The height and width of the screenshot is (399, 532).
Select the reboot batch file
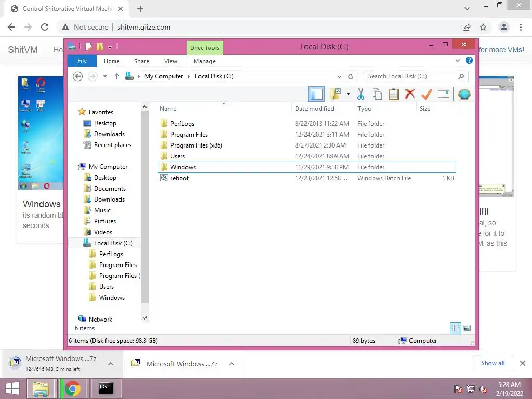click(x=307, y=178)
